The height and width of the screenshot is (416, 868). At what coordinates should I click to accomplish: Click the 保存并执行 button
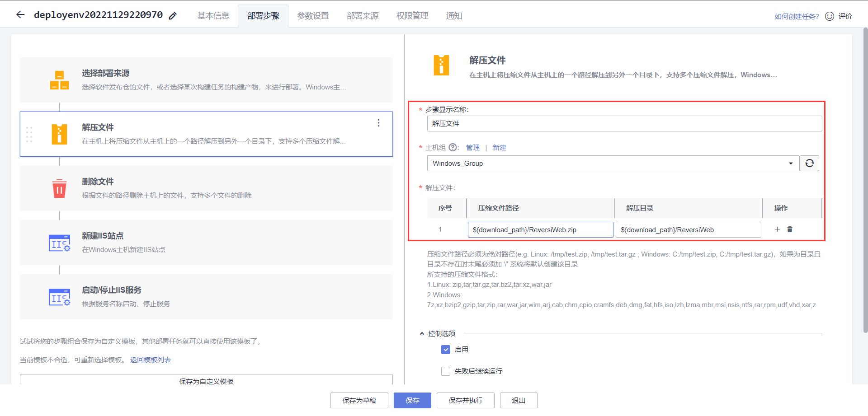coord(465,400)
